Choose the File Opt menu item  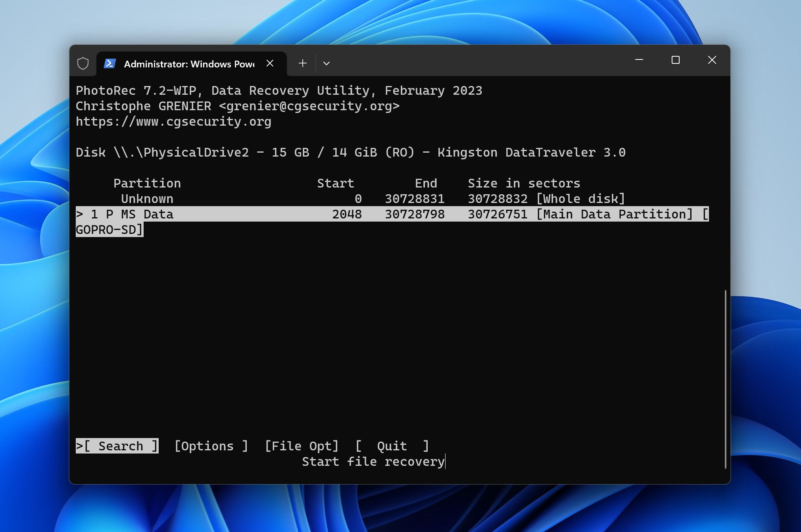(x=302, y=446)
